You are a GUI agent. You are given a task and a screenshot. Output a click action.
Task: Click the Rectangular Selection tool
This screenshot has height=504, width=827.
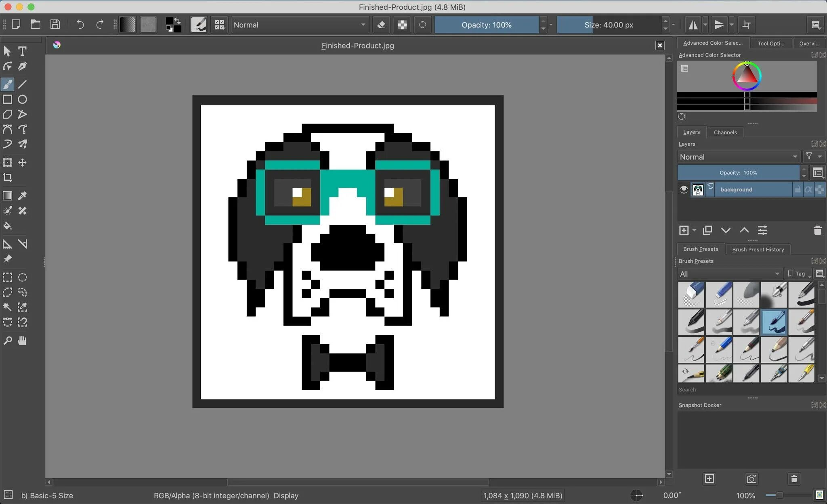point(7,277)
